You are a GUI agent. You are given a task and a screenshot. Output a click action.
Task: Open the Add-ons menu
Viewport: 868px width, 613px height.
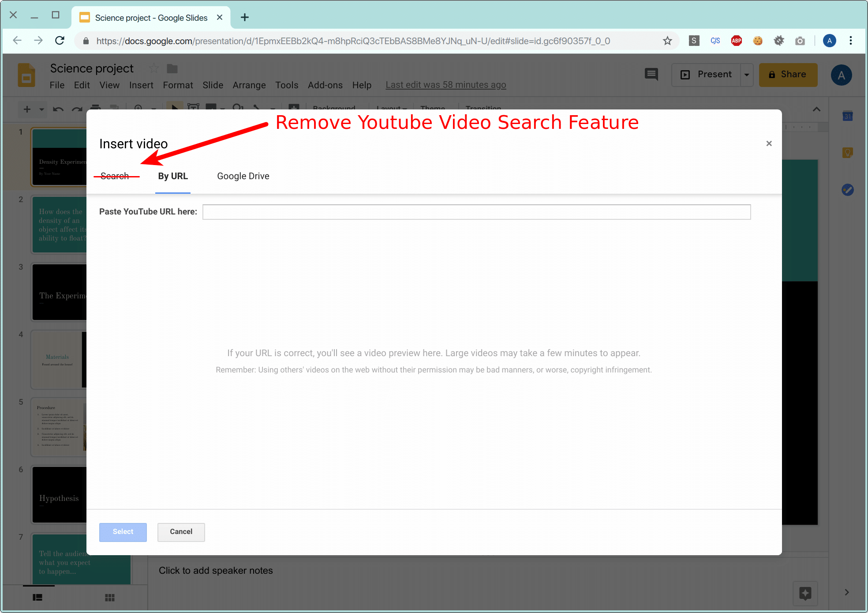325,85
